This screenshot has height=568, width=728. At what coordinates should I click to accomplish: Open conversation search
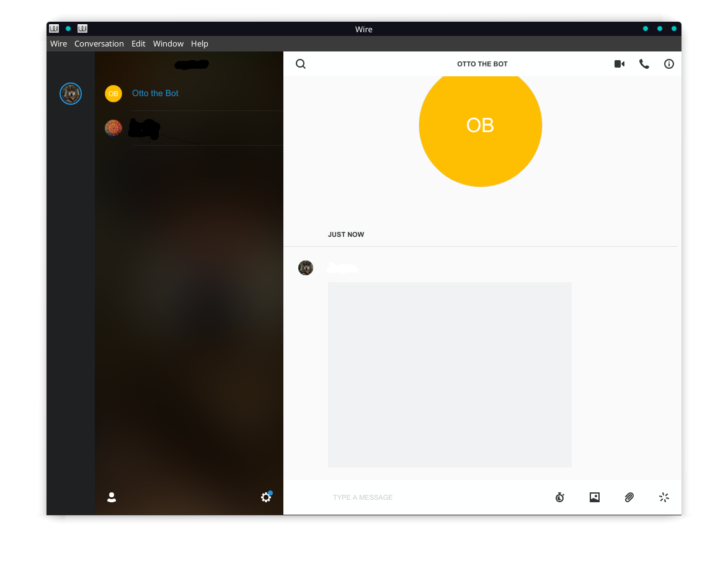(x=301, y=64)
